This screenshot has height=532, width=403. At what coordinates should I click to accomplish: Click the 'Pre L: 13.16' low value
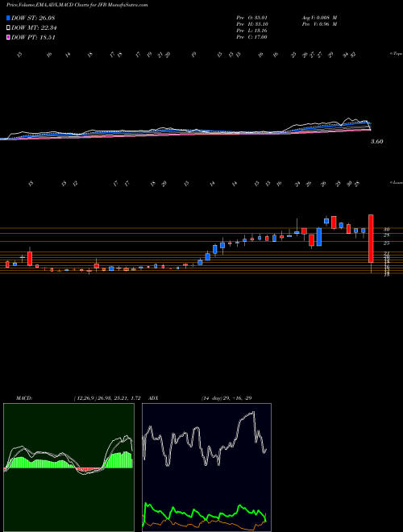[251, 31]
